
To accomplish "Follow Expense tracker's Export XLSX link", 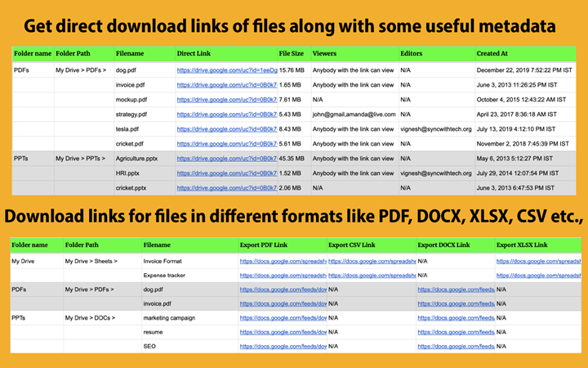I will pos(538,276).
